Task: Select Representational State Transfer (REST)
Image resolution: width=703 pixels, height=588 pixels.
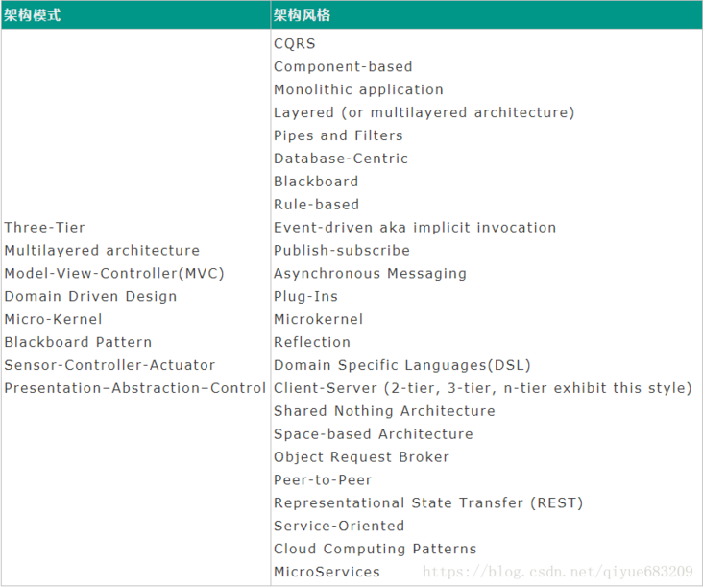Action: tap(428, 503)
